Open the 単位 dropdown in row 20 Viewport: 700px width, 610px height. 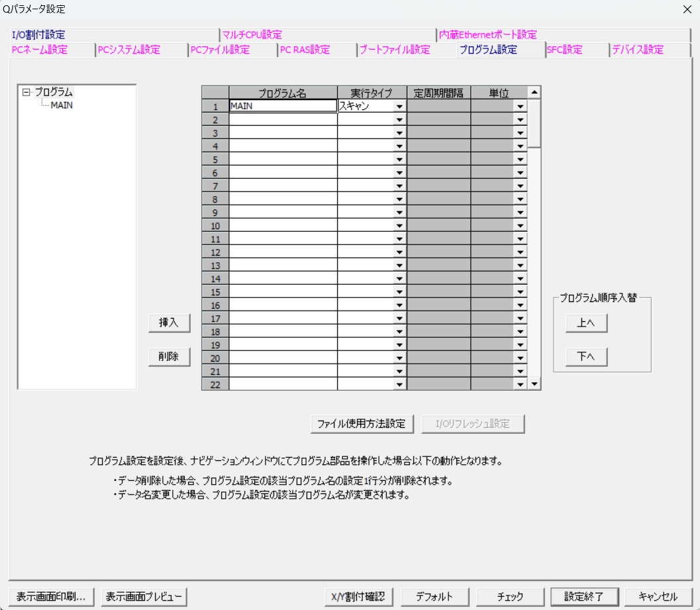coord(520,358)
